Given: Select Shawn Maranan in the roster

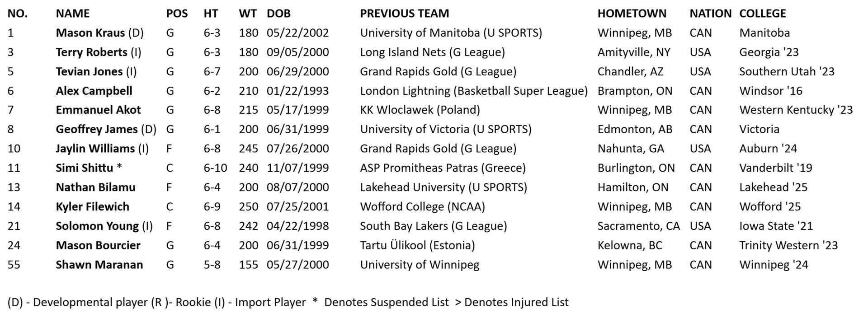Looking at the screenshot, I should click(99, 265).
